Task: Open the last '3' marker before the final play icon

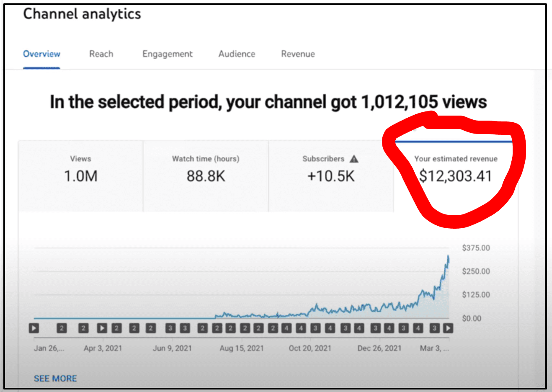Action: pos(434,328)
